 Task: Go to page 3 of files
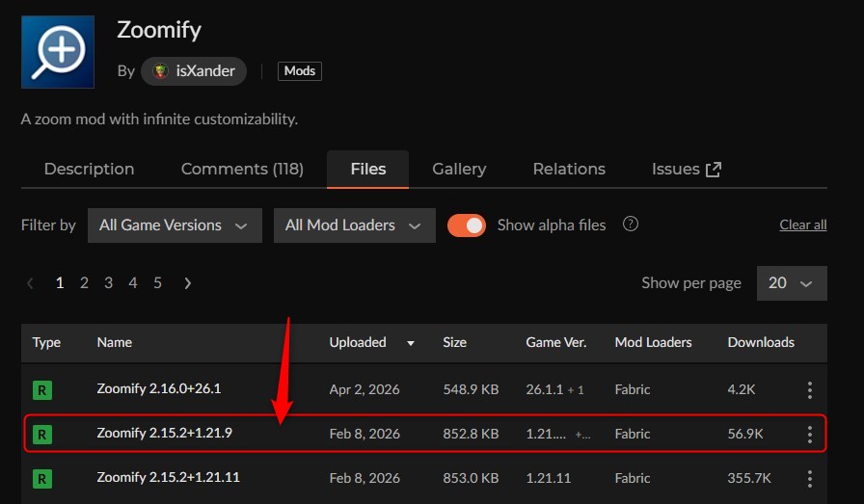point(108,282)
